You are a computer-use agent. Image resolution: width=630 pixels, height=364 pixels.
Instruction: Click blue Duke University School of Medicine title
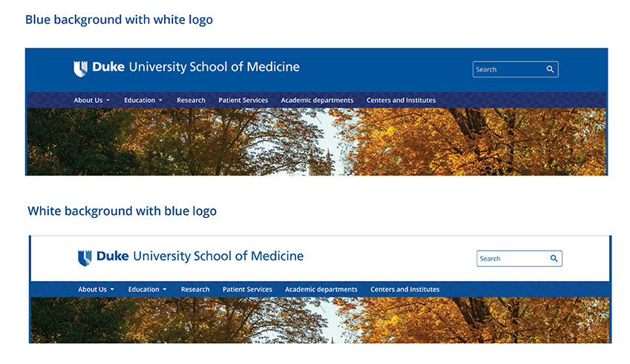coord(200,257)
